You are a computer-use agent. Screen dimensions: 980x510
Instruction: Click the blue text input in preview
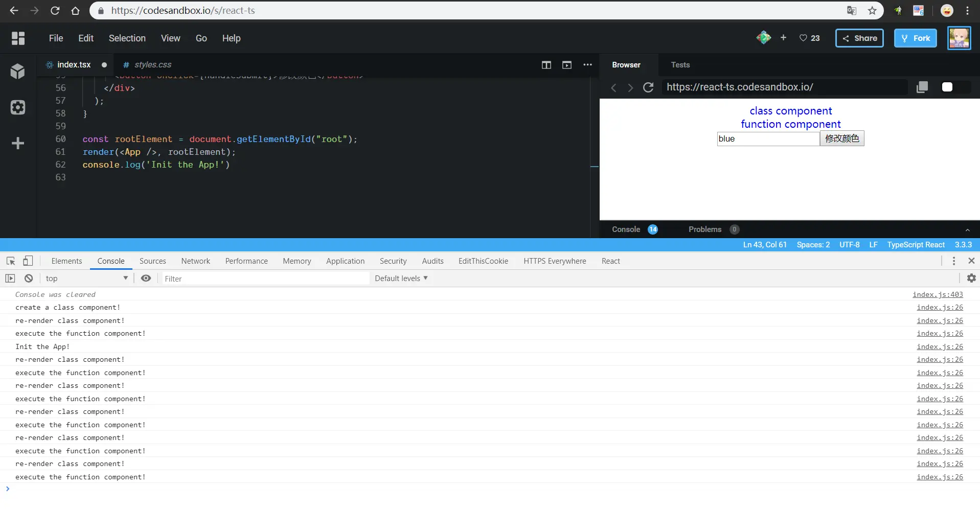click(768, 139)
